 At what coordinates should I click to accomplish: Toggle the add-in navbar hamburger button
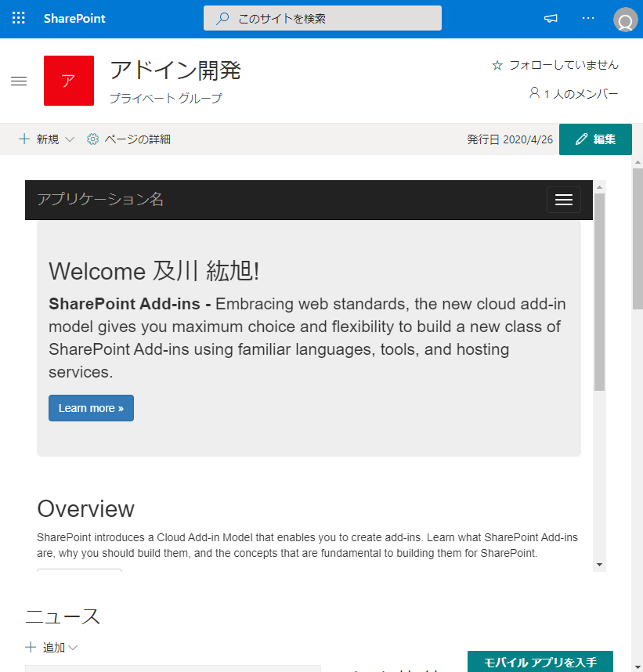(x=563, y=200)
